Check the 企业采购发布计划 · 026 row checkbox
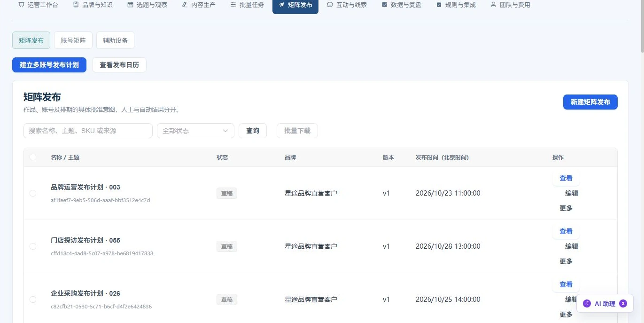This screenshot has width=644, height=323. pyautogui.click(x=33, y=299)
